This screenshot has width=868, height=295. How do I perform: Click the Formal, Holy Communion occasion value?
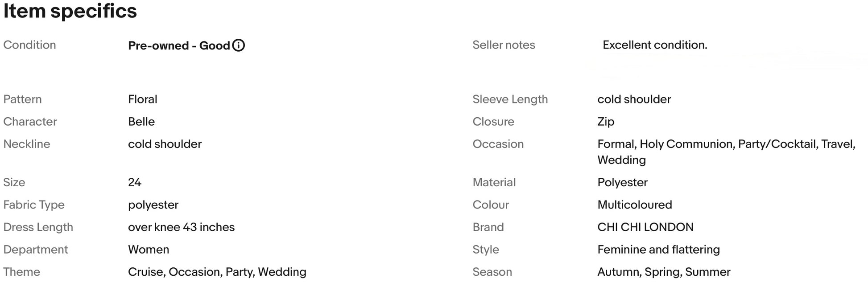(726, 152)
